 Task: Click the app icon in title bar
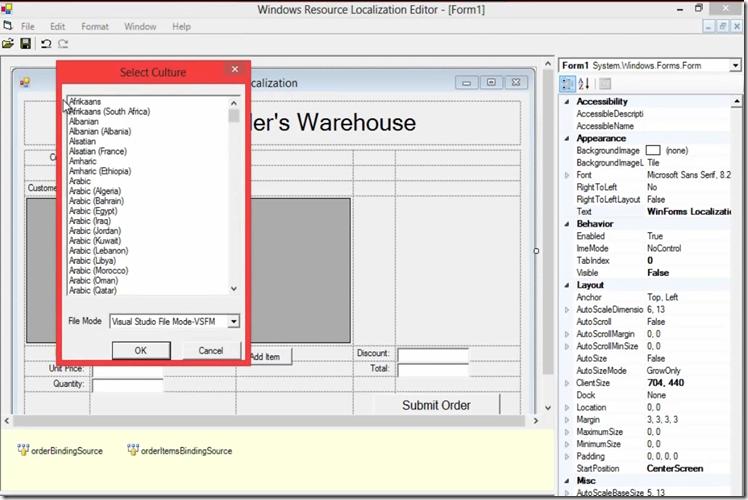click(x=7, y=9)
